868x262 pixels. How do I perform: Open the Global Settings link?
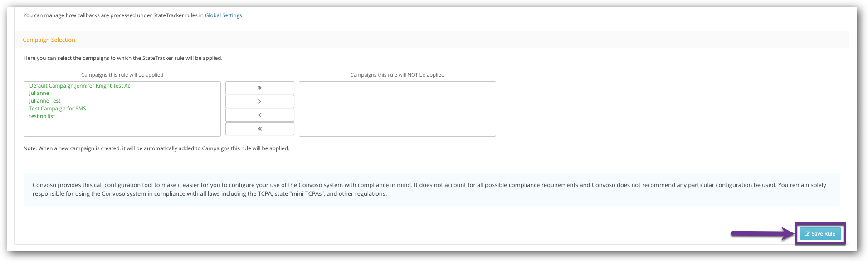(x=223, y=15)
